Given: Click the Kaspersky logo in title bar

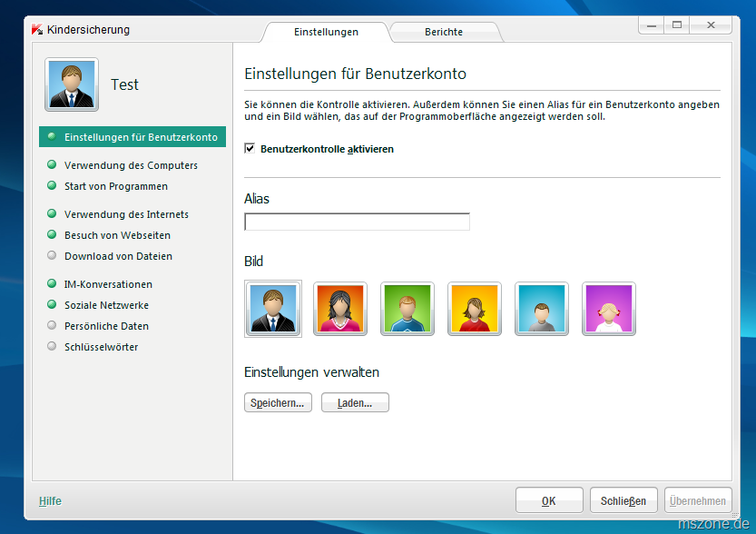Looking at the screenshot, I should (37, 30).
